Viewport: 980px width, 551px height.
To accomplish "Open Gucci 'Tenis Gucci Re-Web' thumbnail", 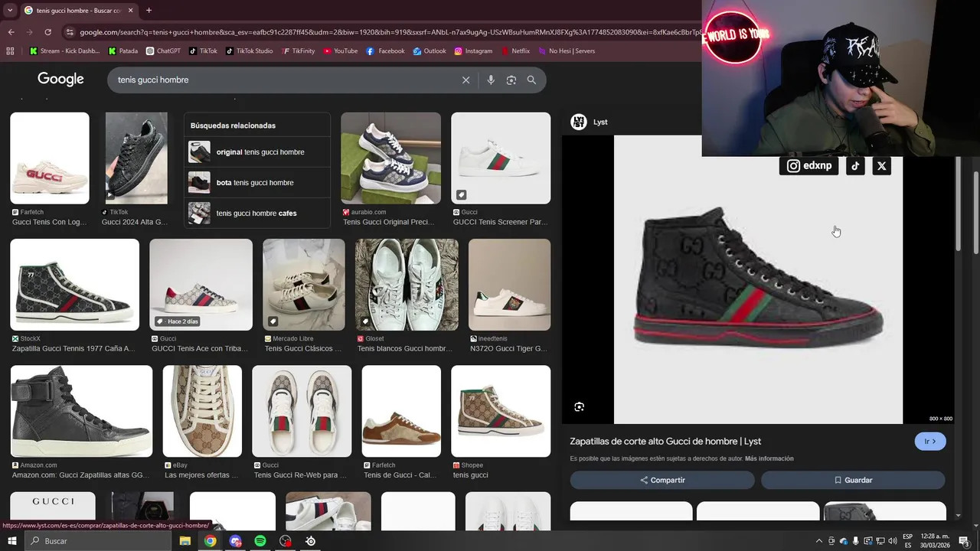I will (x=302, y=411).
